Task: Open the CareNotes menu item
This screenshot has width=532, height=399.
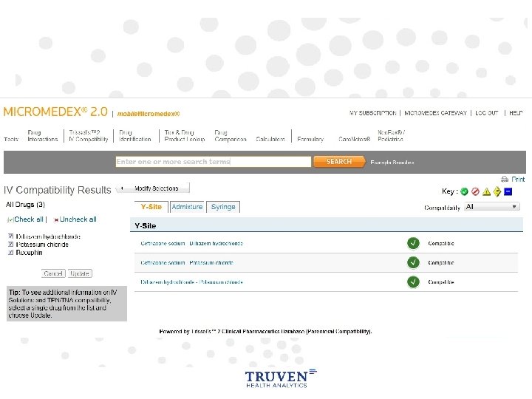Action: pyautogui.click(x=354, y=139)
